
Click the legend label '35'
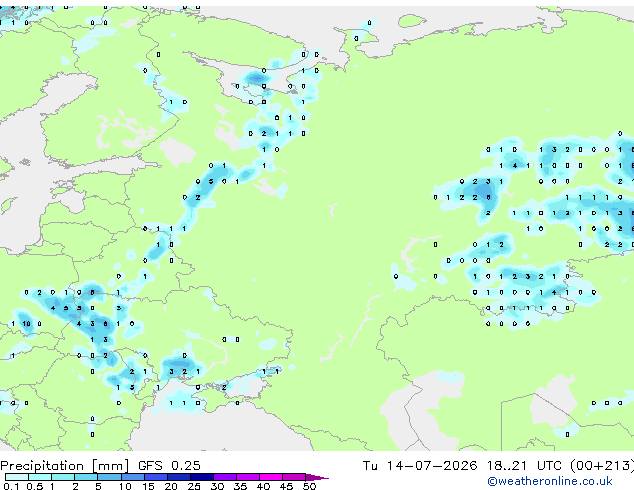tap(240, 486)
